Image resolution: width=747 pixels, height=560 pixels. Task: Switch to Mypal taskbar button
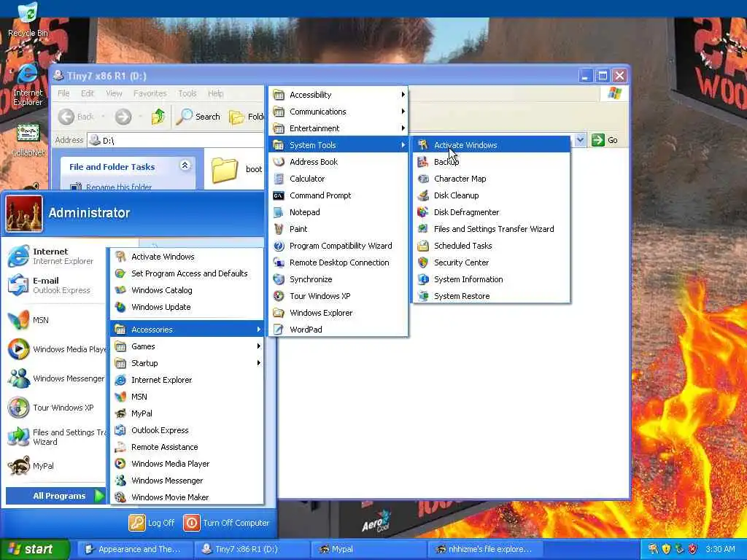coord(368,549)
